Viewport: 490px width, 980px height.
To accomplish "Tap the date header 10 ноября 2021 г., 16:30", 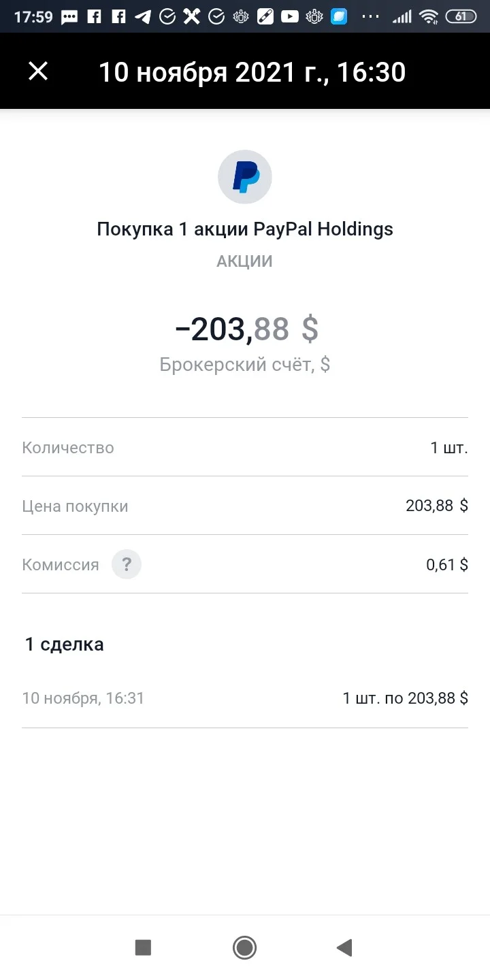I will coord(252,72).
